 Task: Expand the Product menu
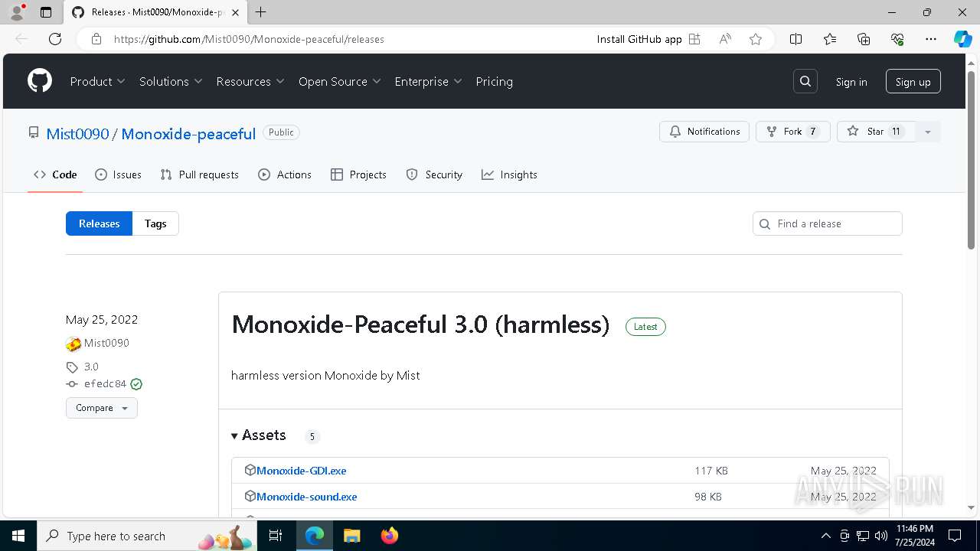[98, 81]
